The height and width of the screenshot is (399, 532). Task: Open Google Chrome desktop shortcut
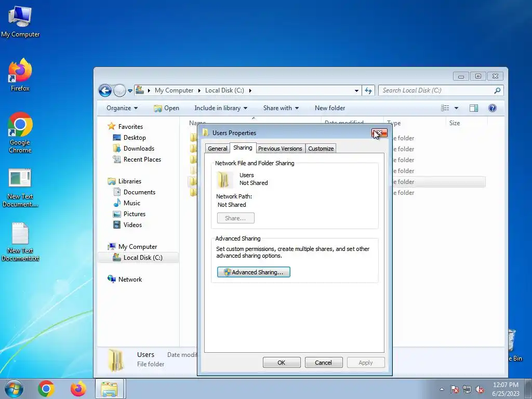[x=20, y=132]
